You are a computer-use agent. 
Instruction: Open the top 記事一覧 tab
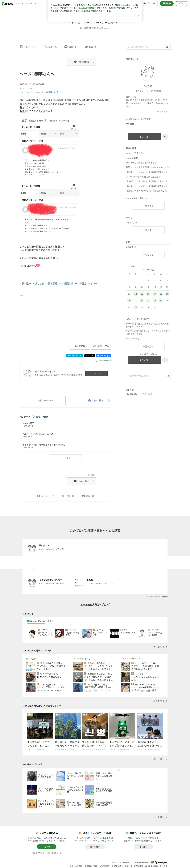point(50,47)
